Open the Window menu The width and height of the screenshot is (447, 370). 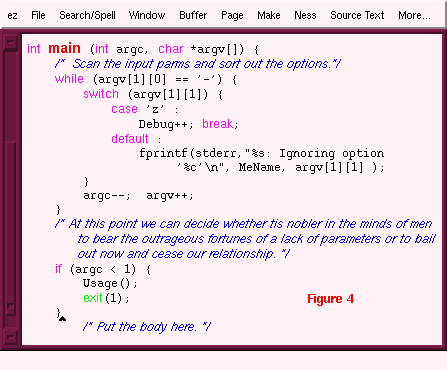[147, 15]
